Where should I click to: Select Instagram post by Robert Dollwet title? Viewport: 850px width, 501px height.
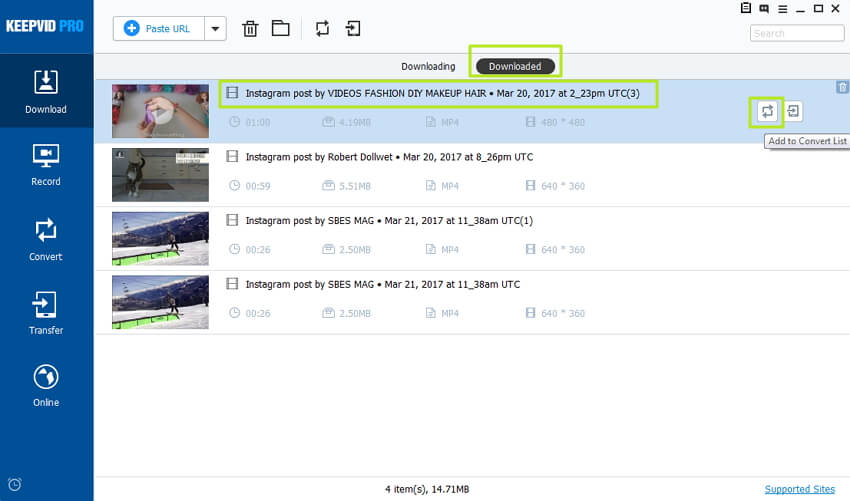(389, 157)
